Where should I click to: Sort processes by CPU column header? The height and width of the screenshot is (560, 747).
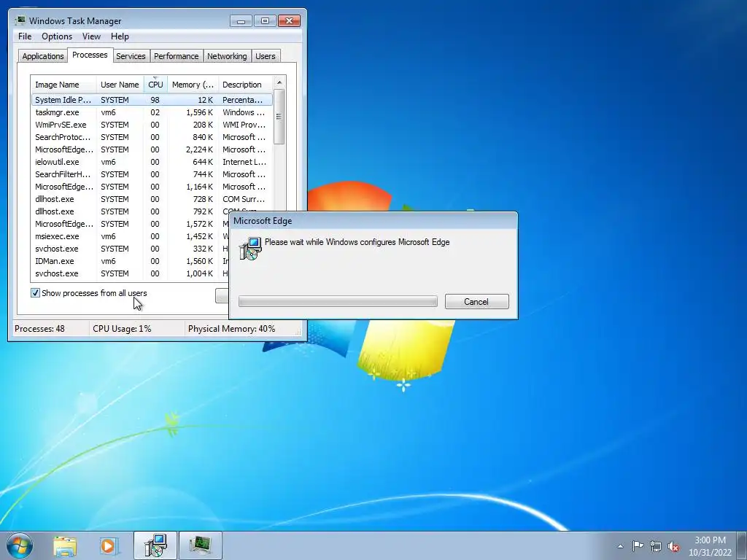tap(155, 85)
